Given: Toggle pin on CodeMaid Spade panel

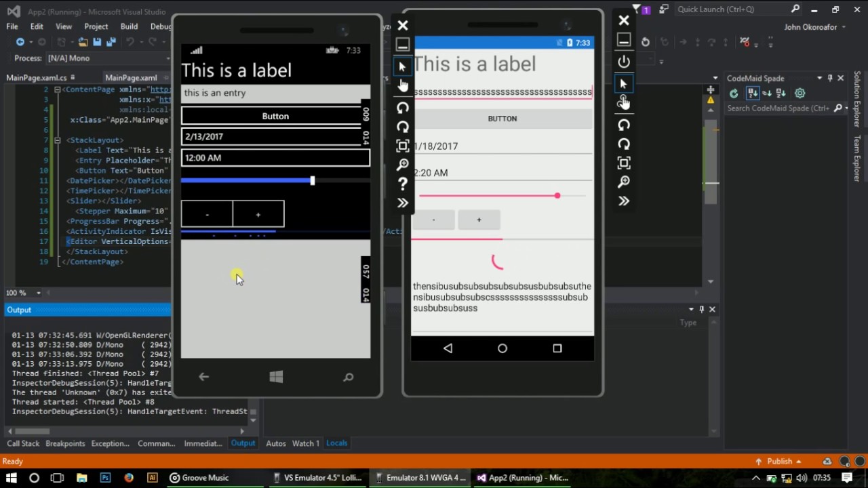Looking at the screenshot, I should (830, 78).
